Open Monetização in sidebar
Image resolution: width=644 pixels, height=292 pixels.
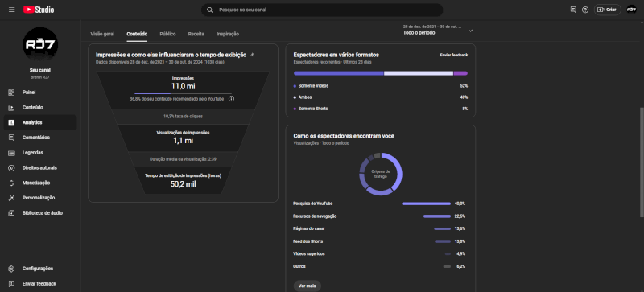tap(39, 183)
